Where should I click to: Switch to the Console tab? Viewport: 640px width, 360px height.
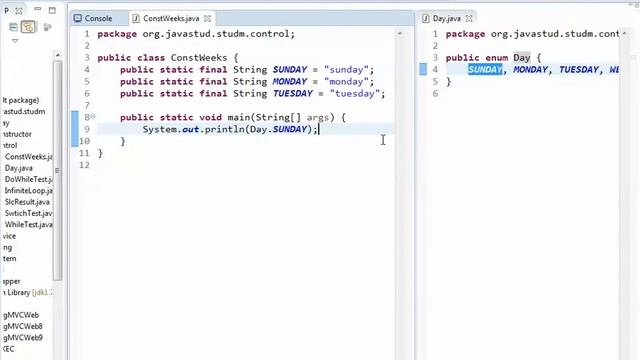coord(98,18)
